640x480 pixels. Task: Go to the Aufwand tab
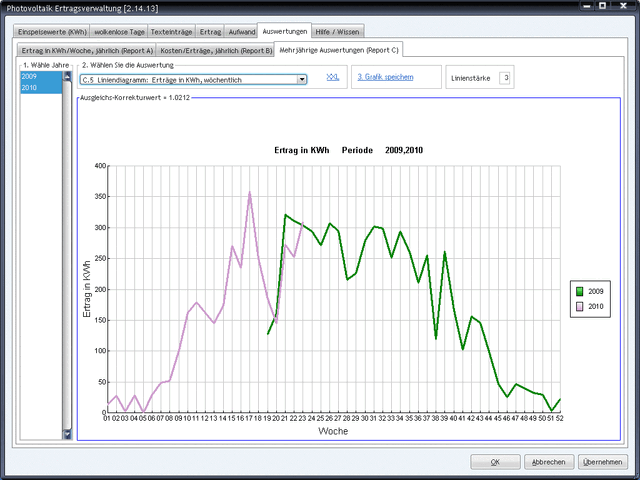[242, 32]
